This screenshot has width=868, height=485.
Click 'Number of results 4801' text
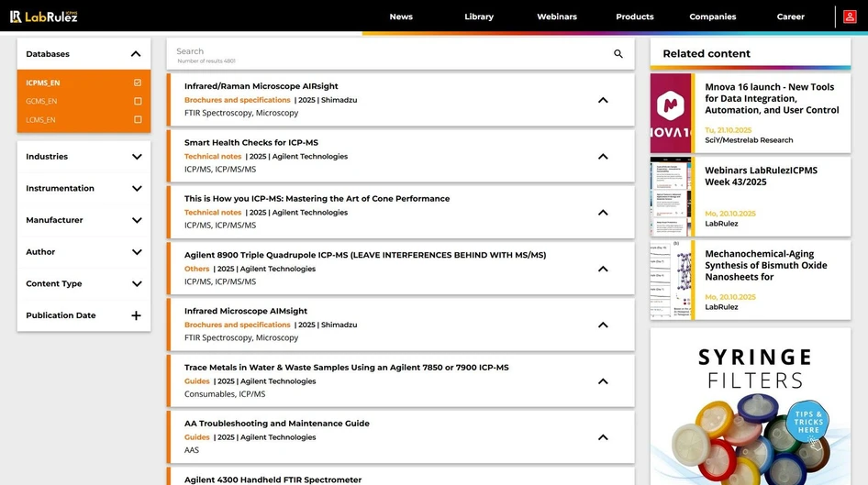point(206,61)
